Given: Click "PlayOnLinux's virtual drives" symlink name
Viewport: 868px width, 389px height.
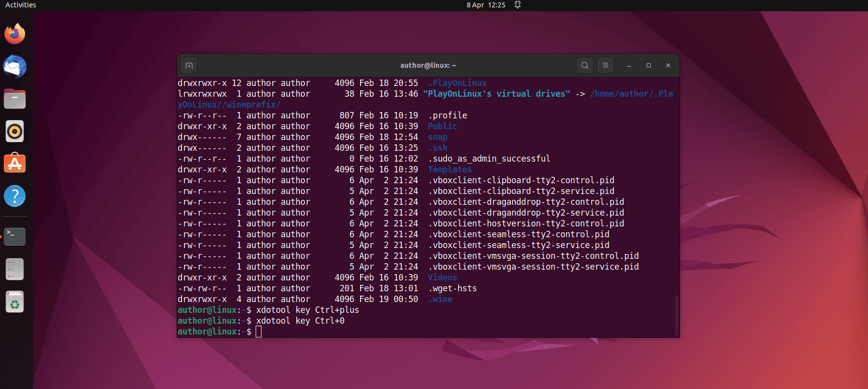Looking at the screenshot, I should pyautogui.click(x=497, y=94).
